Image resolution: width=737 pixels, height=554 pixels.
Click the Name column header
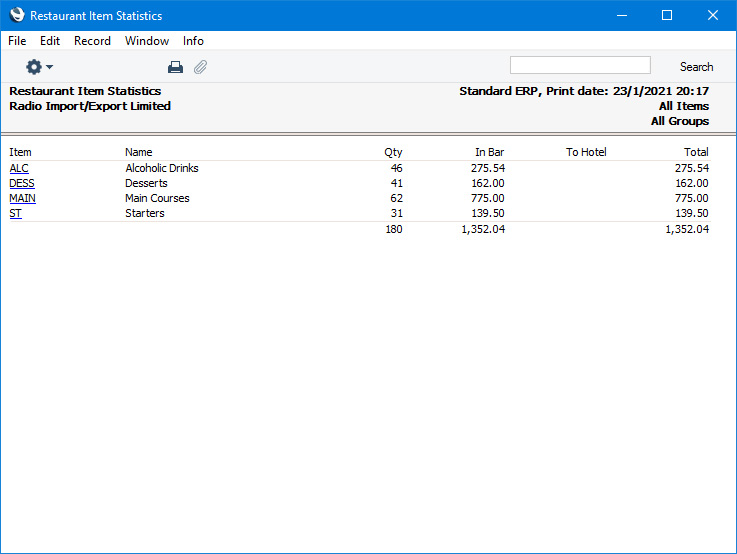coord(139,152)
